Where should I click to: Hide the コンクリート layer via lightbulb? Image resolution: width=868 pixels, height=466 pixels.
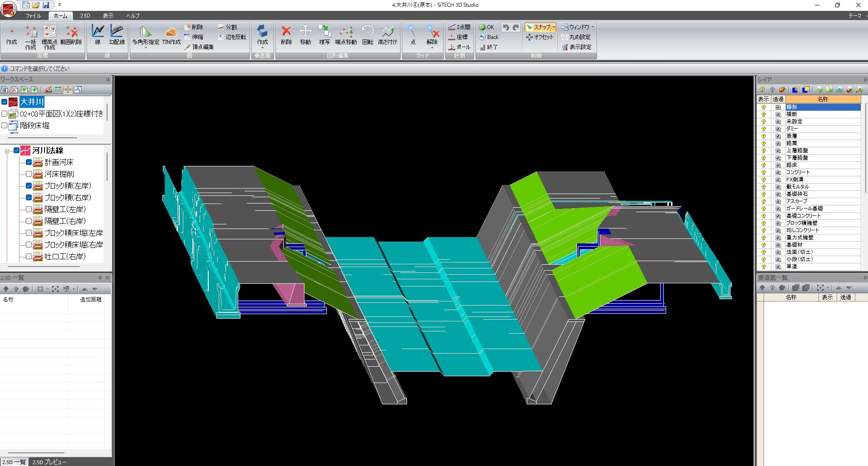pyautogui.click(x=763, y=172)
